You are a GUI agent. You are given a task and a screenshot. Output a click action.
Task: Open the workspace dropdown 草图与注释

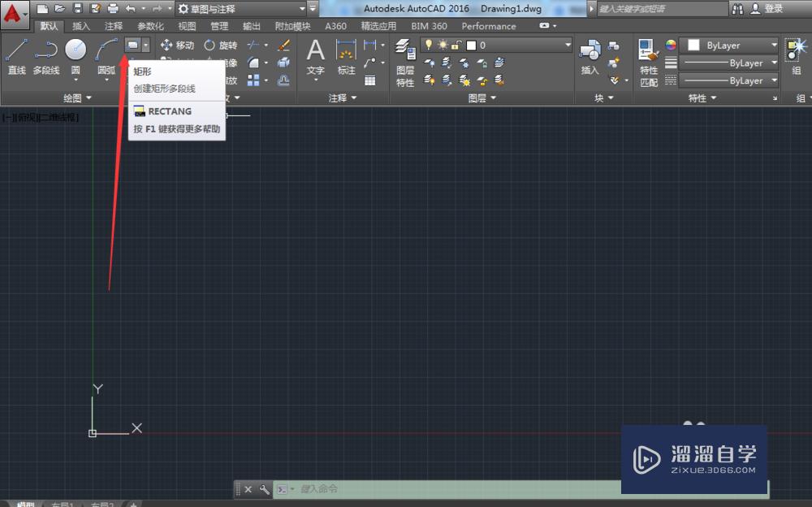coord(241,8)
